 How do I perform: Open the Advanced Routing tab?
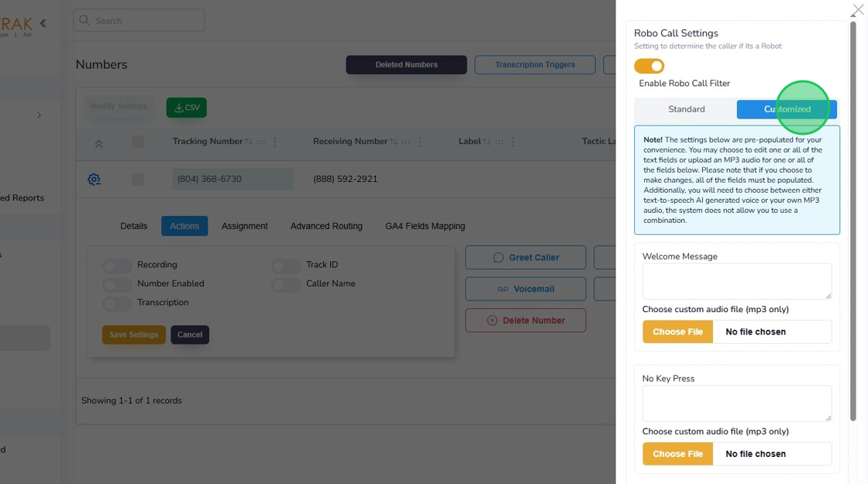point(326,225)
